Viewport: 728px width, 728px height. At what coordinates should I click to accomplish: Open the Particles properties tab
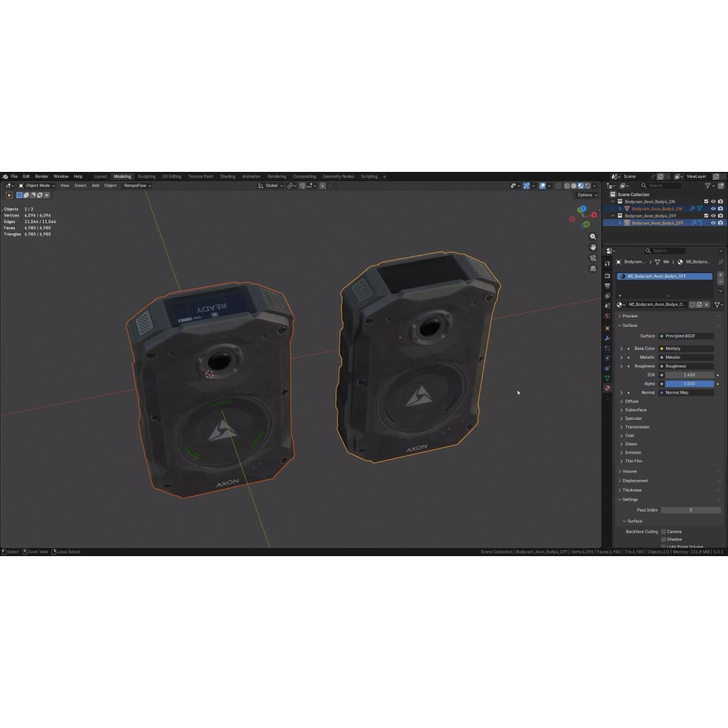pyautogui.click(x=607, y=348)
